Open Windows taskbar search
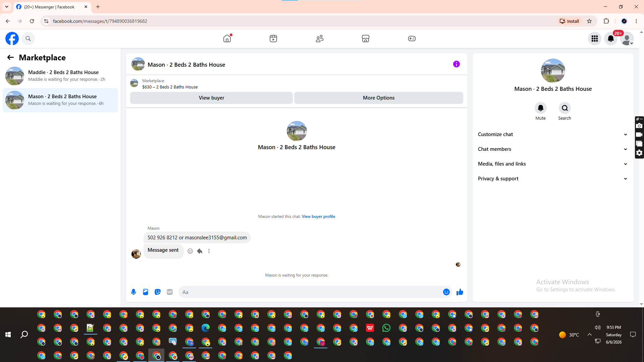644x362 pixels. coord(24,335)
